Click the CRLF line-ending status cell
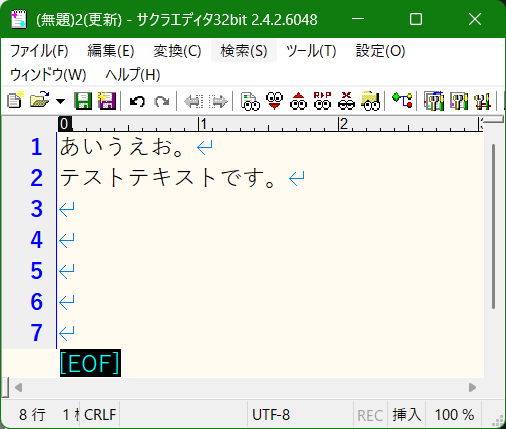This screenshot has height=429, width=506. point(100,415)
